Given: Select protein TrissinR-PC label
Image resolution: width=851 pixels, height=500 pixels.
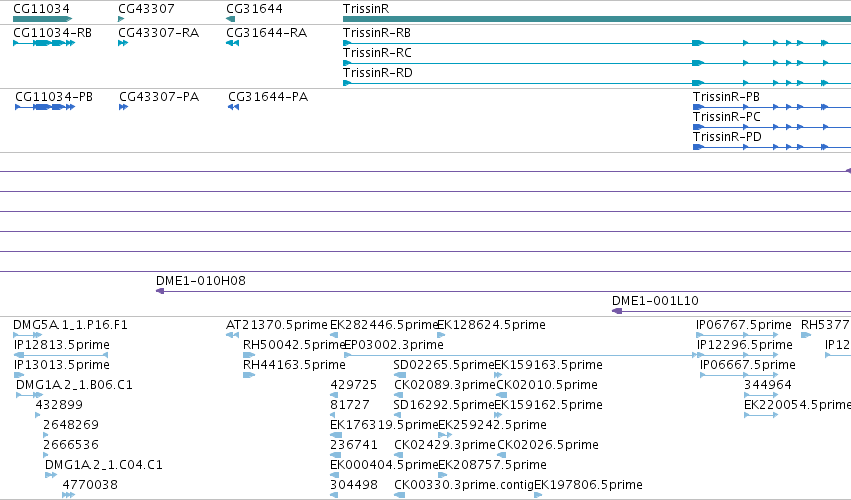Looking at the screenshot, I should click(x=727, y=117).
